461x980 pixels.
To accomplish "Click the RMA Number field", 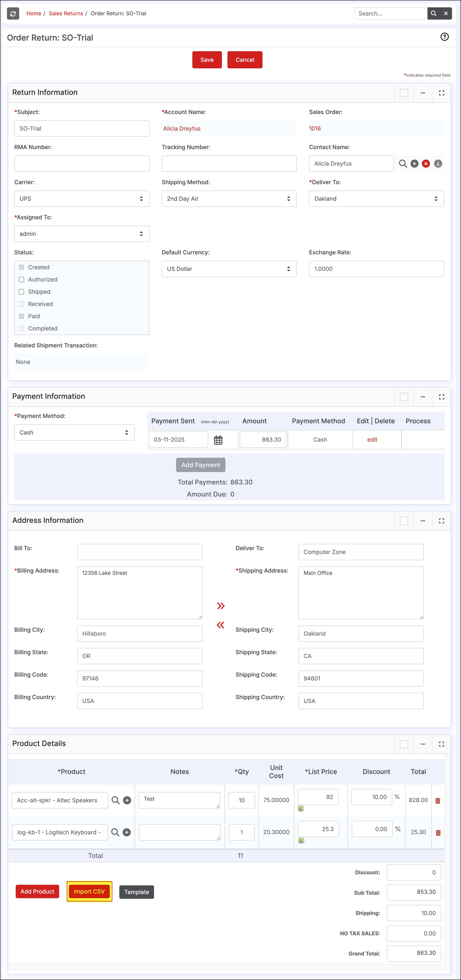I will coord(82,164).
